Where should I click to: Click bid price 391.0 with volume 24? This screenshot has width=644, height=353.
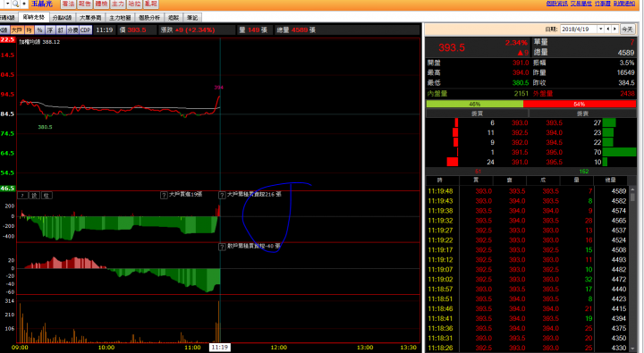coord(520,162)
